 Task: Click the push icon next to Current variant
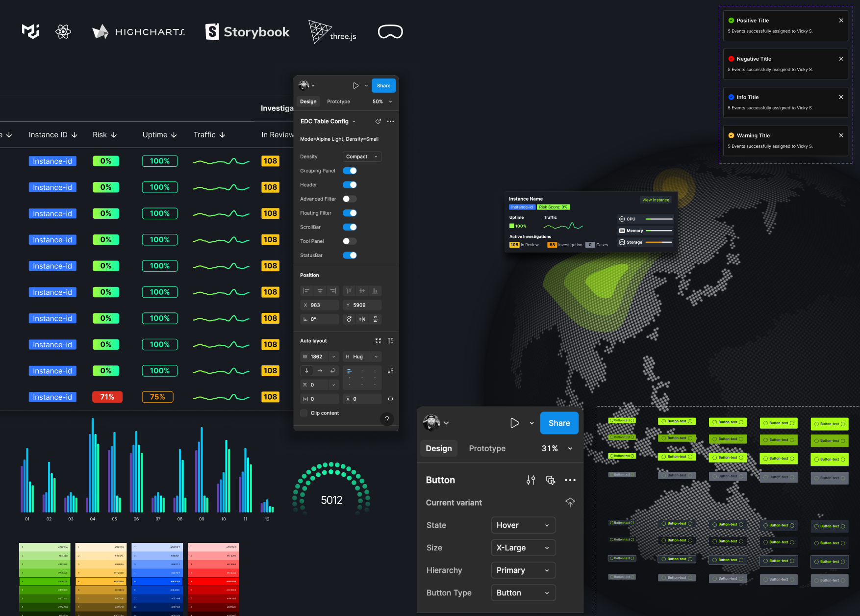pos(570,502)
